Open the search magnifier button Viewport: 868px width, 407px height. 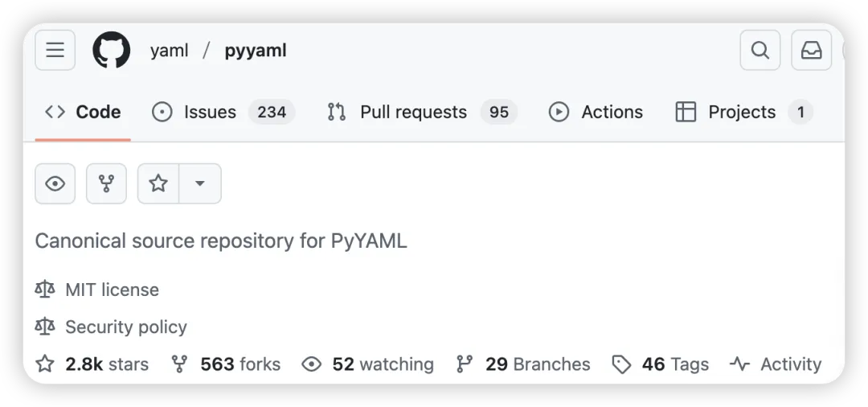(759, 51)
